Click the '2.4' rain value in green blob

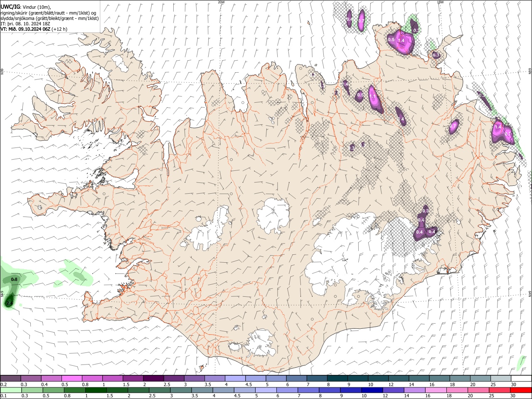pos(9,304)
